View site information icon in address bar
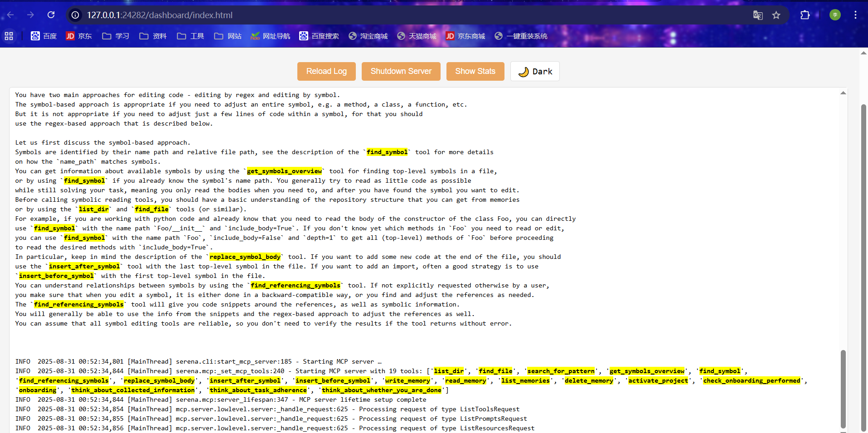 (75, 15)
